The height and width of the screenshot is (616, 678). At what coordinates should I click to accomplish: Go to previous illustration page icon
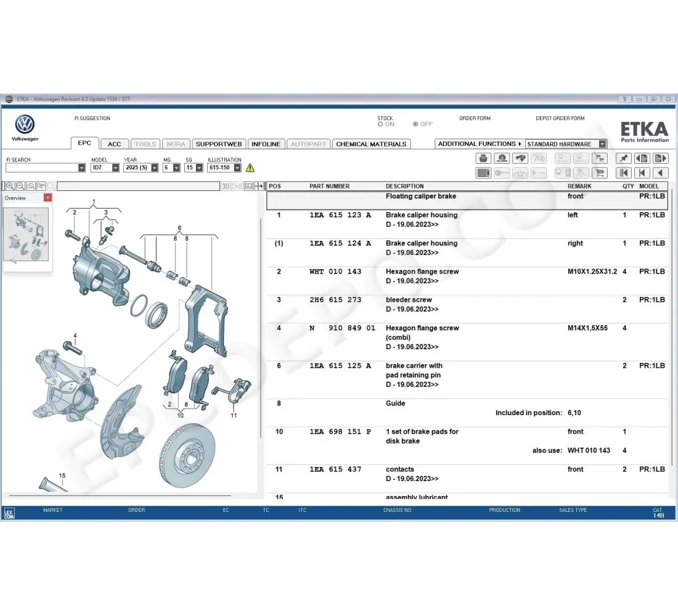(x=642, y=159)
